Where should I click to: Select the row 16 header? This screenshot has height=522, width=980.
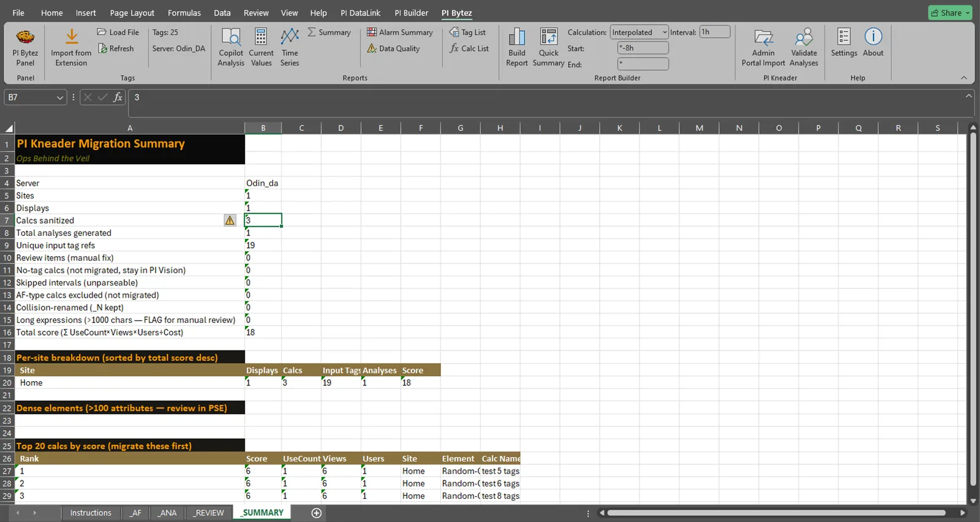pyautogui.click(x=7, y=333)
